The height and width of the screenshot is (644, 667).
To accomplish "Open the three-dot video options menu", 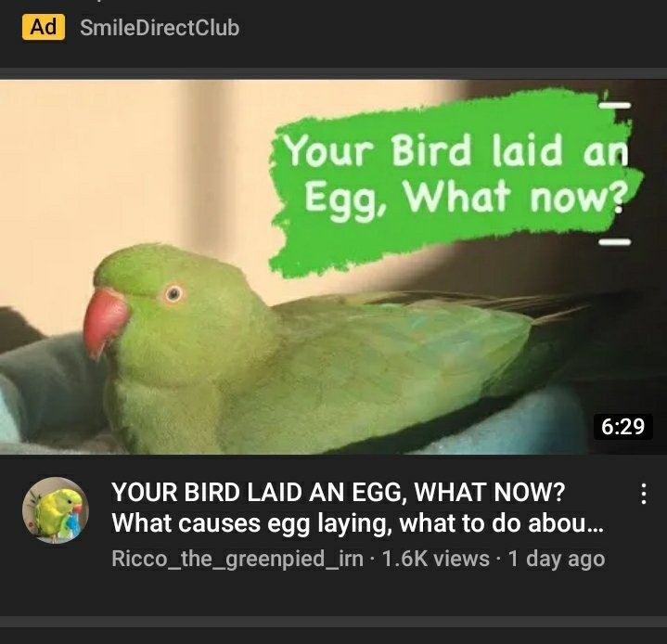I will pyautogui.click(x=644, y=494).
